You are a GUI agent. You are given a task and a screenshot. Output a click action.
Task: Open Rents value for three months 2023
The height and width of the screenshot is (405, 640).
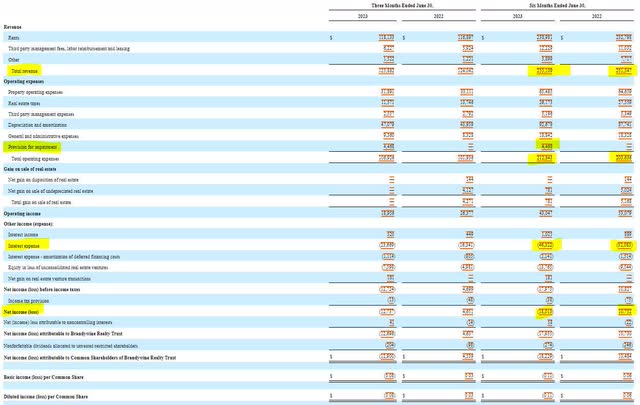pyautogui.click(x=387, y=38)
